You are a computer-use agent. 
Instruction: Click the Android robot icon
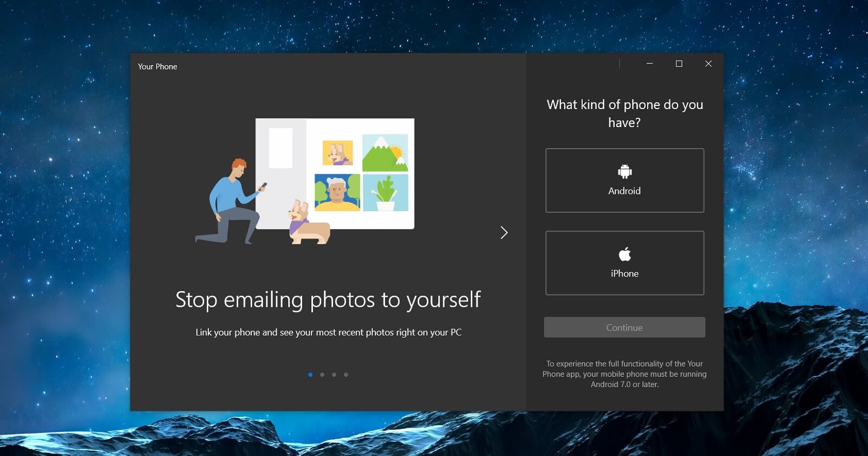[x=624, y=172]
